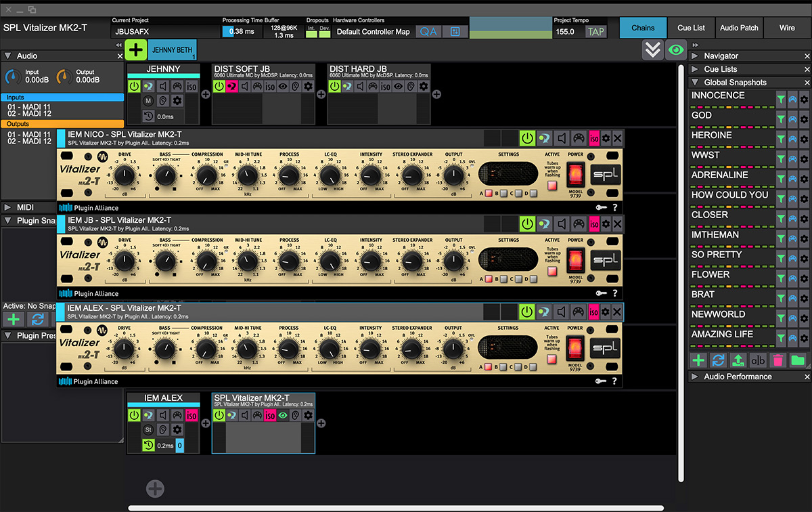The image size is (812, 512).
Task: Open the JEHNNY chain settings gear
Action: (x=177, y=101)
